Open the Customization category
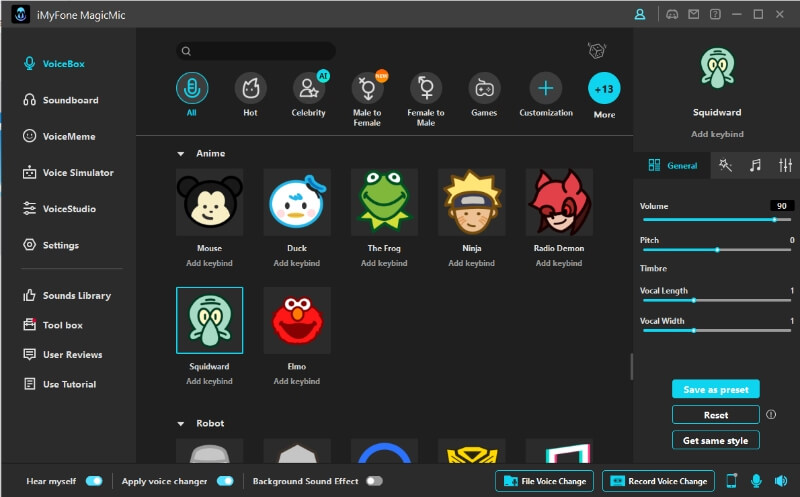The image size is (800, 497). (x=545, y=88)
